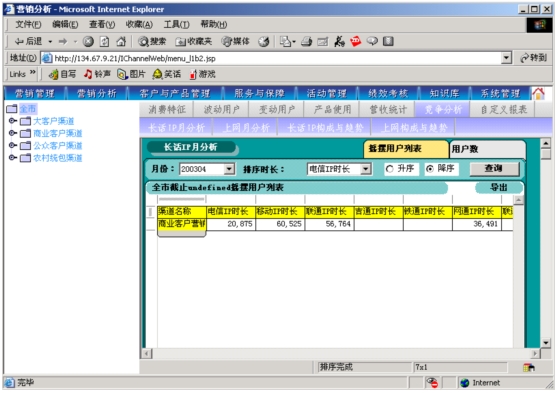558x393 pixels.
Task: Click the Refresh page icon
Action: click(x=104, y=42)
